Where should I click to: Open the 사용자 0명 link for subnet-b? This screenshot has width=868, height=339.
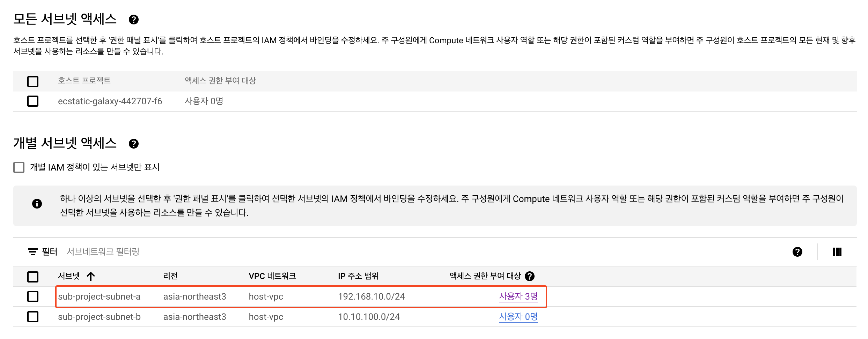click(x=518, y=317)
